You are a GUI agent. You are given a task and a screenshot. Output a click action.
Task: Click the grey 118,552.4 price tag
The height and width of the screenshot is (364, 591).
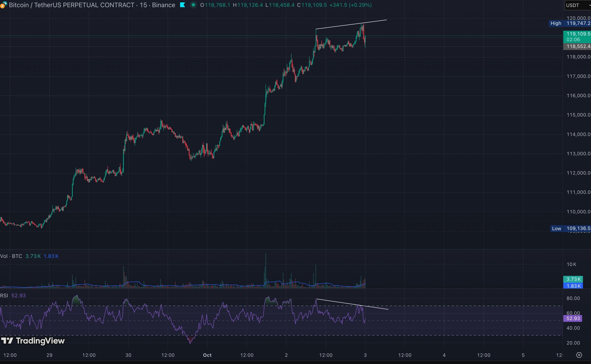click(x=577, y=46)
